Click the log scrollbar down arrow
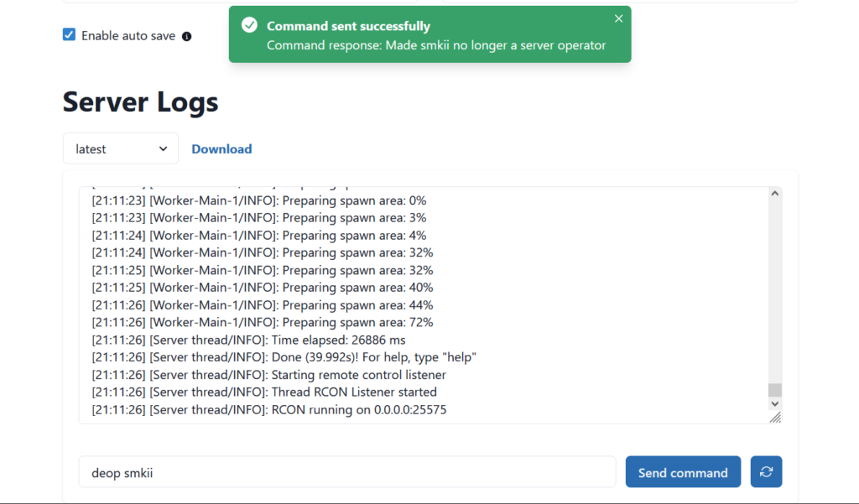This screenshot has width=859, height=504. (774, 403)
